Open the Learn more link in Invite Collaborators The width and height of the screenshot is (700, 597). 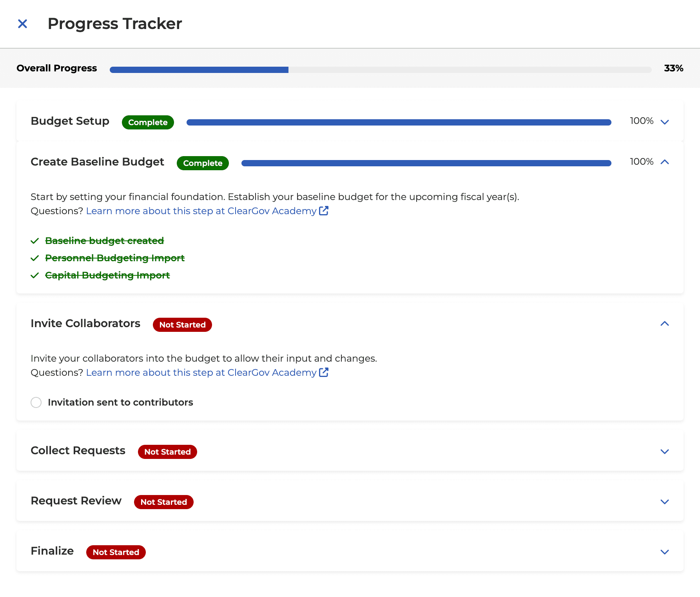click(201, 372)
